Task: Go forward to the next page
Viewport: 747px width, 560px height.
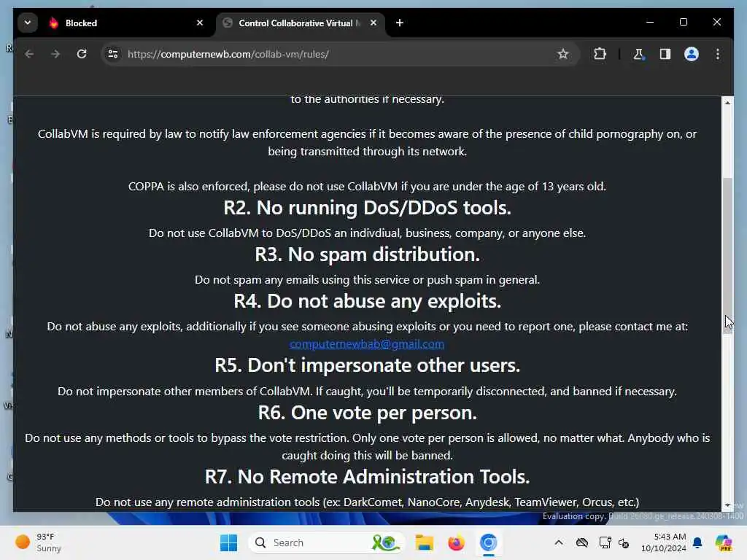Action: coord(55,54)
